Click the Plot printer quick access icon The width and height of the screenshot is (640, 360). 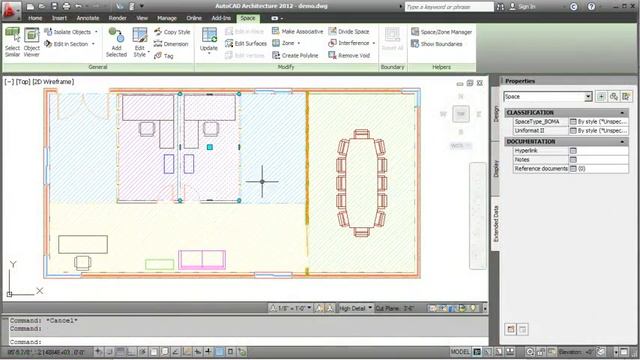tap(66, 7)
